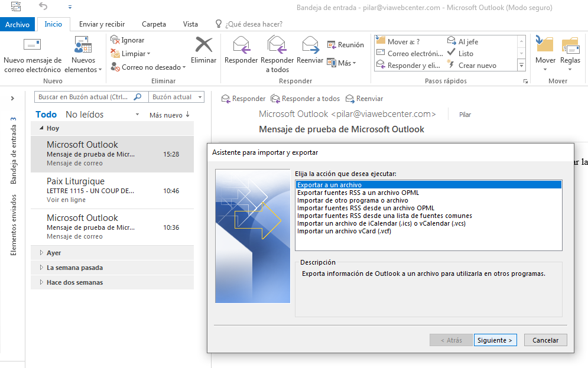Open the Archivo tab

[17, 24]
